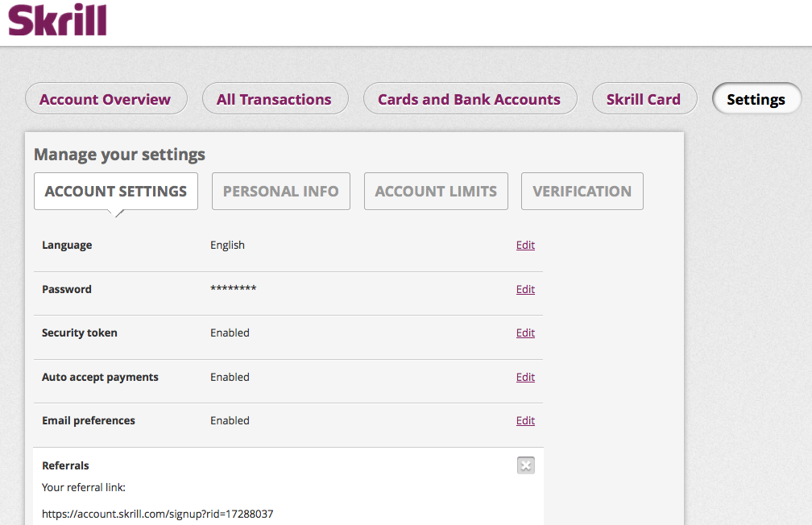Viewport: 812px width, 525px height.
Task: Switch to the Account Settings tab
Action: click(x=116, y=191)
